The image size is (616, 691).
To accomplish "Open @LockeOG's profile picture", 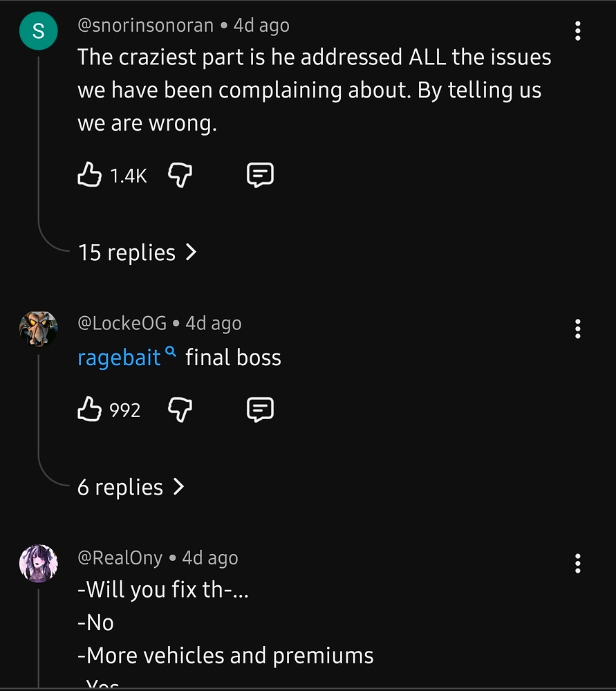I will point(38,329).
